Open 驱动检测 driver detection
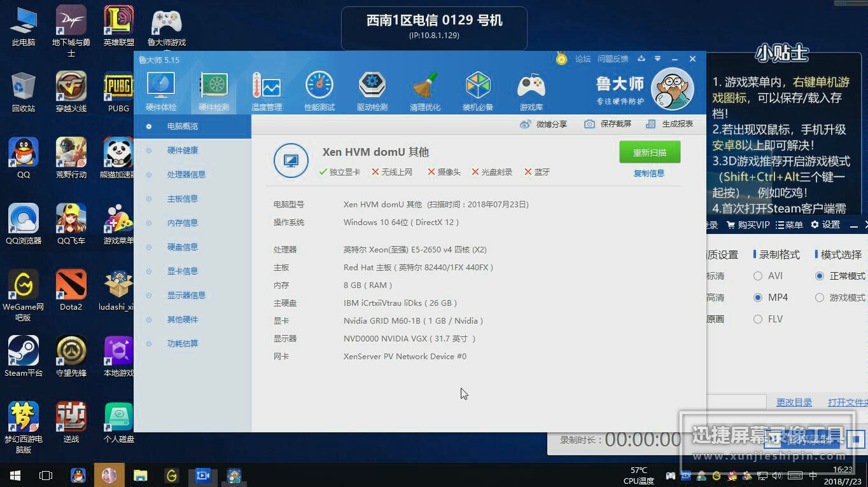The width and height of the screenshot is (868, 487). [372, 92]
